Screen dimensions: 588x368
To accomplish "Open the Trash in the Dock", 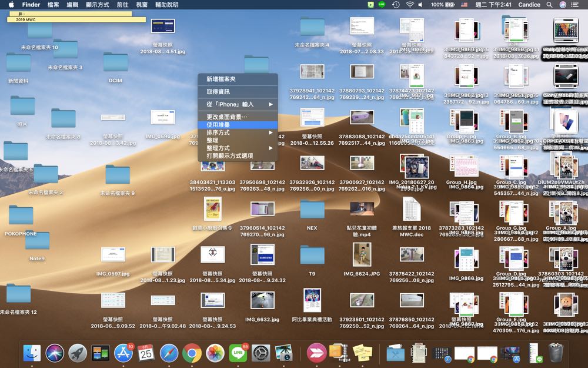I will tap(556, 353).
